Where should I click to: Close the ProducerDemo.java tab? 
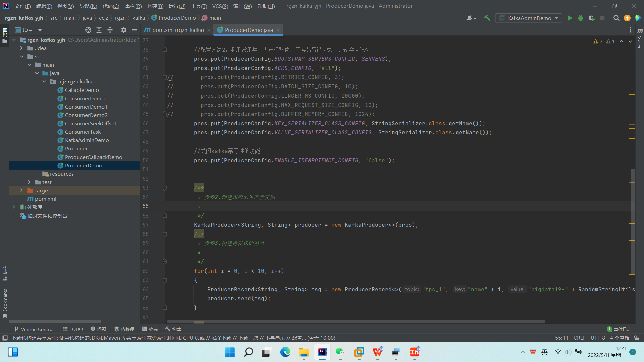[x=278, y=30]
